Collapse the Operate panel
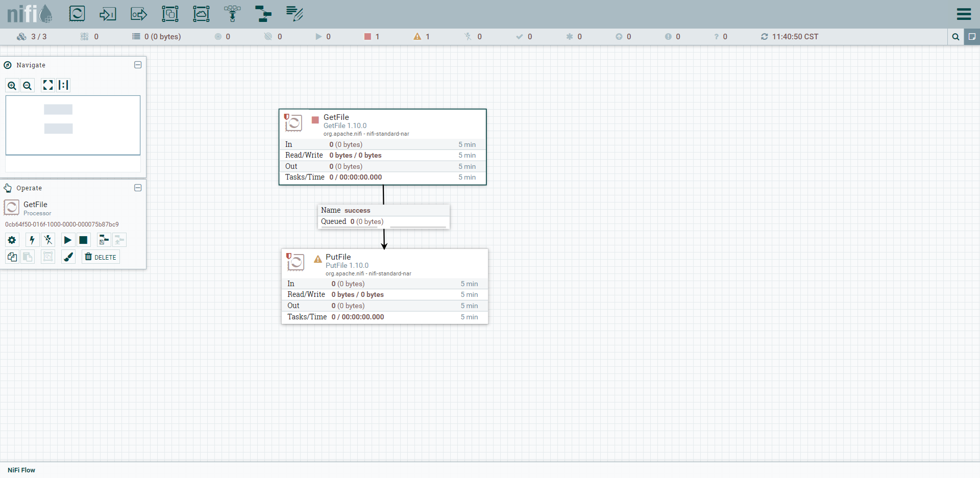 click(138, 188)
